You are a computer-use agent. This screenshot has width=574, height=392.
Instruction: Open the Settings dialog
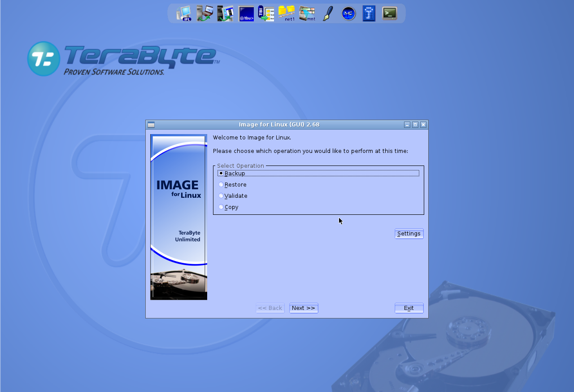click(x=409, y=234)
